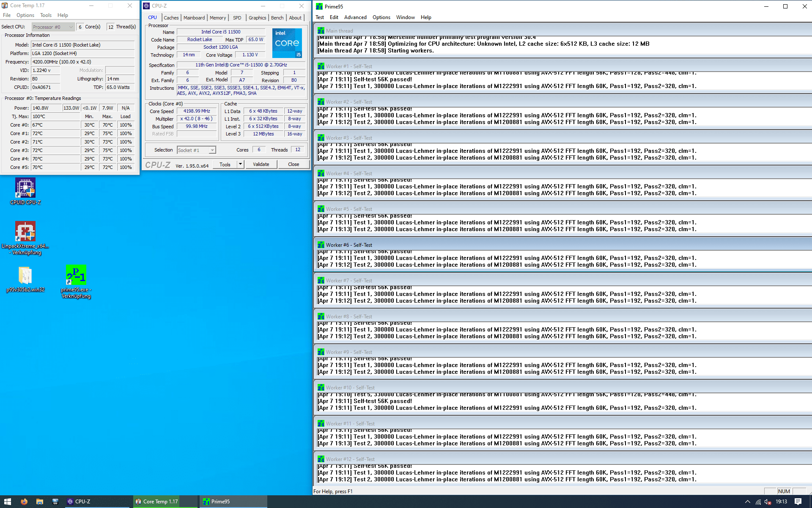812x508 pixels.
Task: Open the Select CPU Processor #0 dropdown
Action: point(53,27)
